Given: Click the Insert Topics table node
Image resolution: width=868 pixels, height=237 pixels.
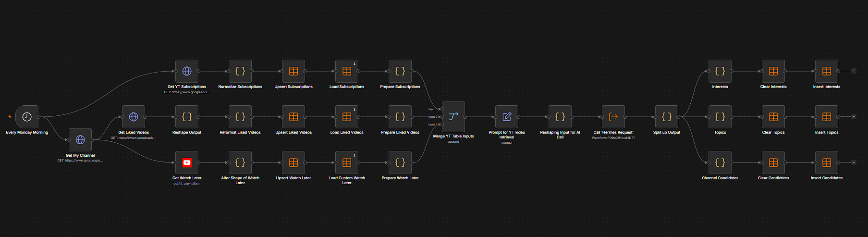Looking at the screenshot, I should 827,117.
